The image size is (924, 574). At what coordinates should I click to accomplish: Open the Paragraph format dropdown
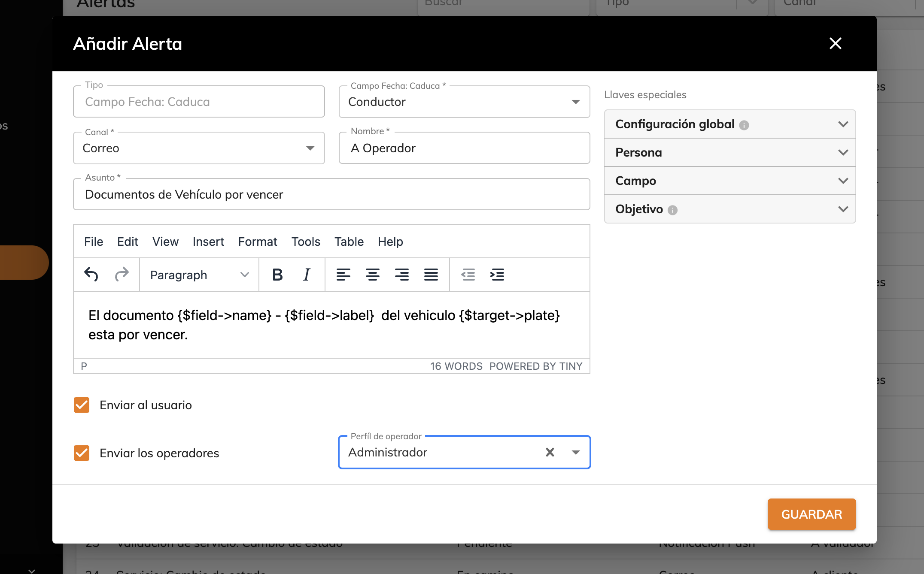[x=199, y=275]
